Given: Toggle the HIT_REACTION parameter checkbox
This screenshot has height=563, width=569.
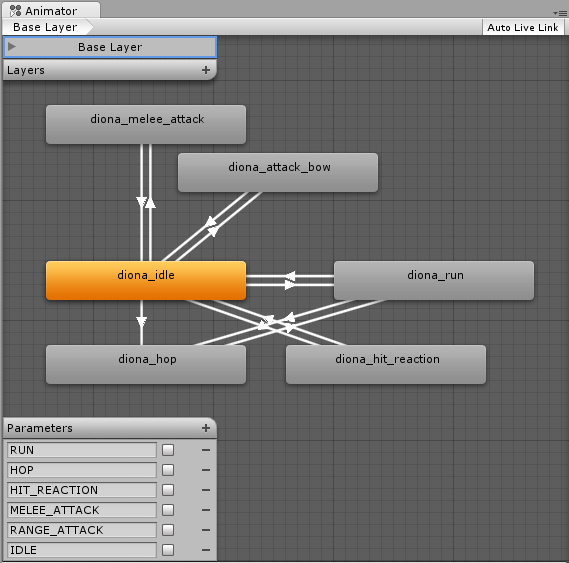Looking at the screenshot, I should [168, 490].
